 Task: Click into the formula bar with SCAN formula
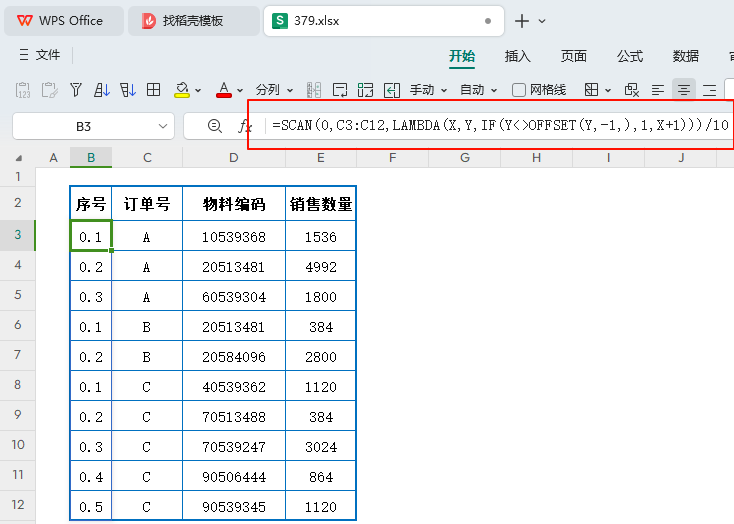point(499,125)
